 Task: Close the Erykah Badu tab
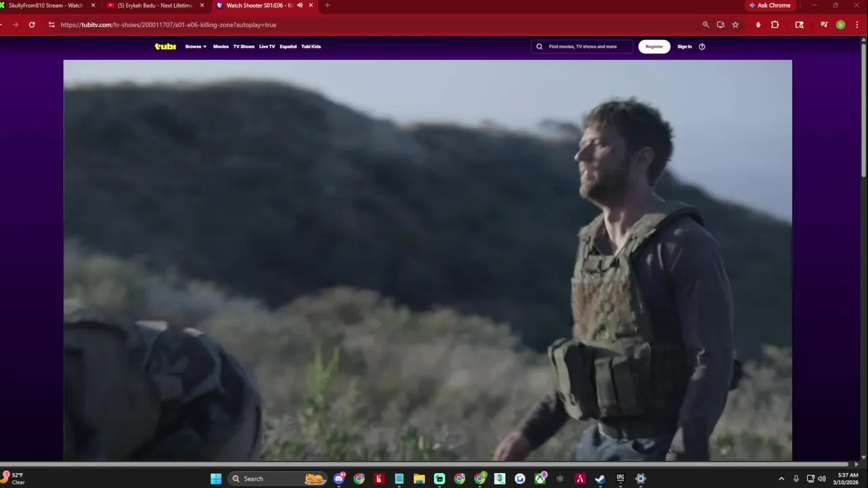click(x=202, y=5)
